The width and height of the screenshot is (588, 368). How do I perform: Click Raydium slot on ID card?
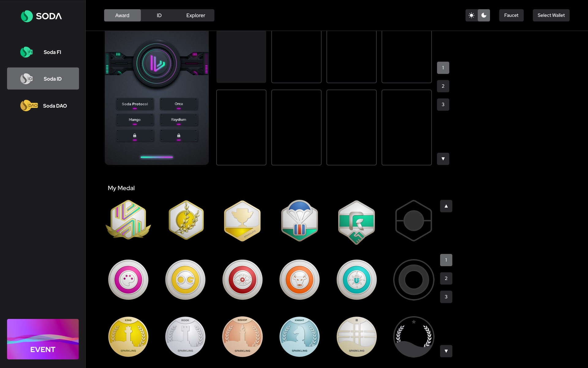pos(179,120)
